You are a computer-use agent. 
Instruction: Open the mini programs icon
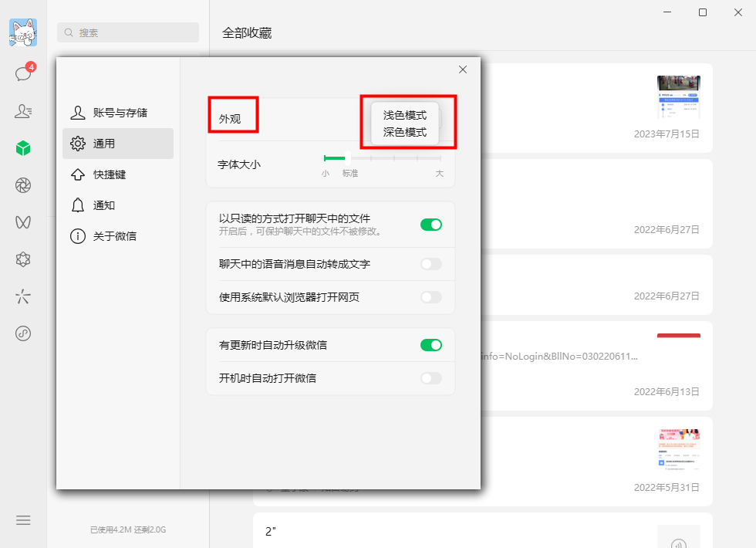point(23,333)
